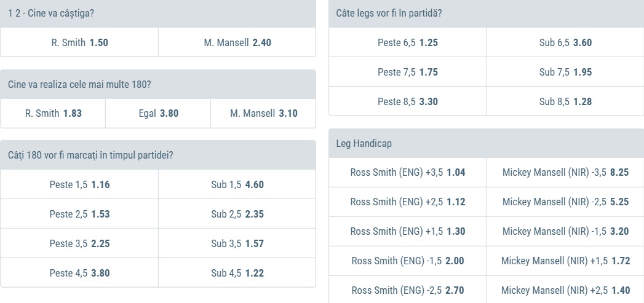Screen dimensions: 644x303
Task: Choose Egal for most 180s at 3.80
Action: pos(158,114)
